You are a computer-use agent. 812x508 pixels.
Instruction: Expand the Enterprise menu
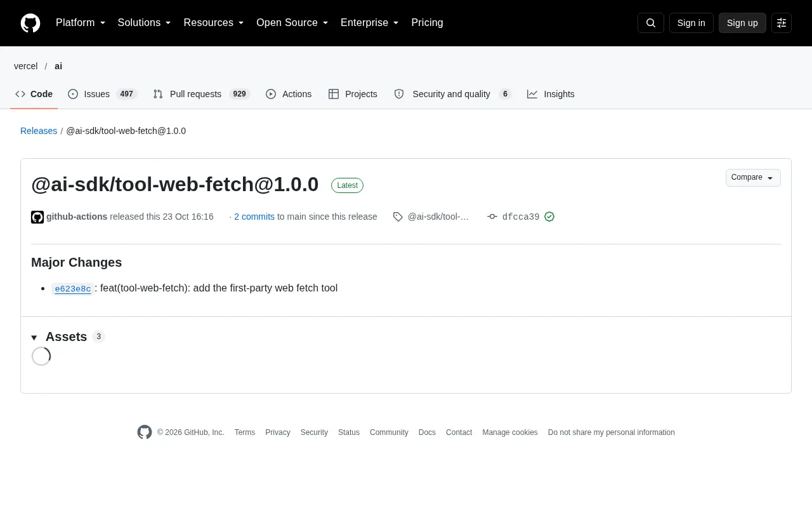[370, 23]
